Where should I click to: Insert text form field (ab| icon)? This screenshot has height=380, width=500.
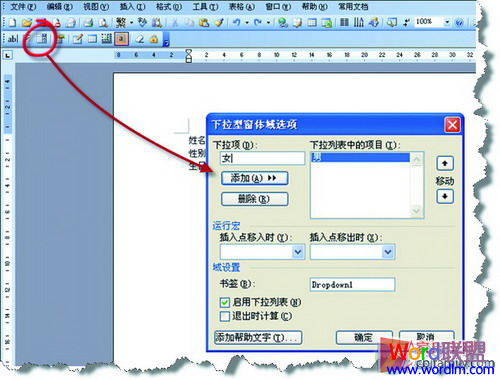click(13, 39)
